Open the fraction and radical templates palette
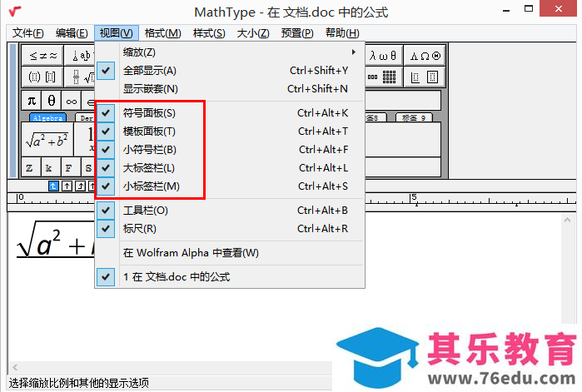The width and height of the screenshot is (582, 392). click(x=79, y=77)
